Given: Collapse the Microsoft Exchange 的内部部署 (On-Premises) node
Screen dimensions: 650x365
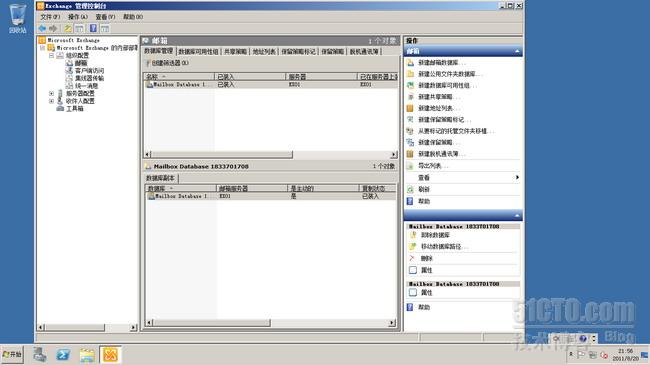Looking at the screenshot, I should pos(42,48).
